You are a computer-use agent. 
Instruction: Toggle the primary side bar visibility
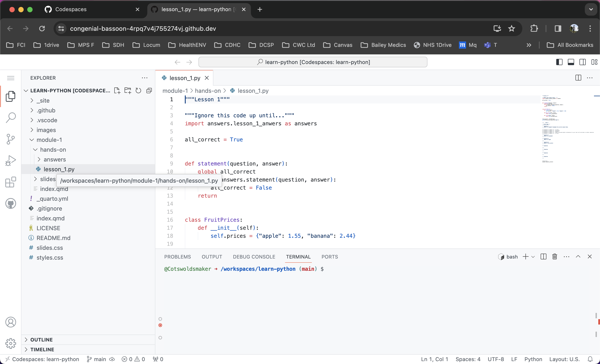pos(559,62)
